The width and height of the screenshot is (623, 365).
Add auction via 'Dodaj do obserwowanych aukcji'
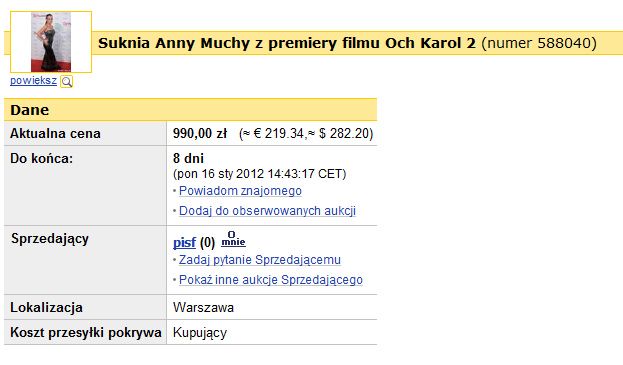267,211
